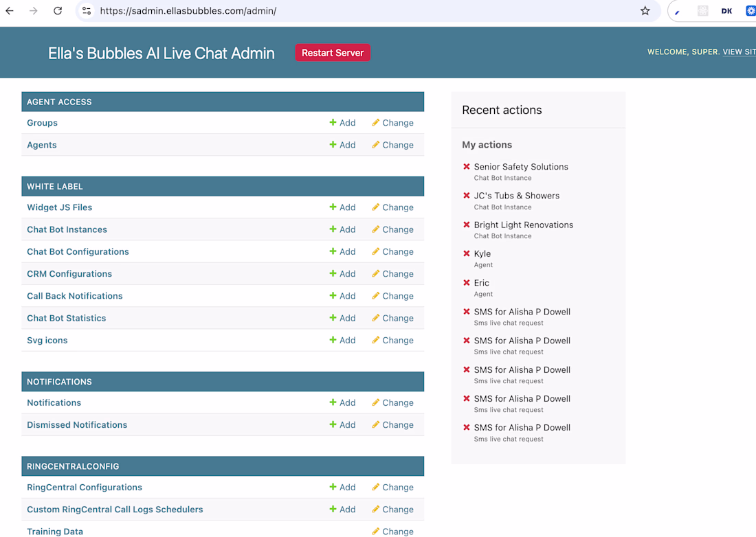Screen dimensions: 756x537
Task: Change CRM Configurations
Action: 392,274
